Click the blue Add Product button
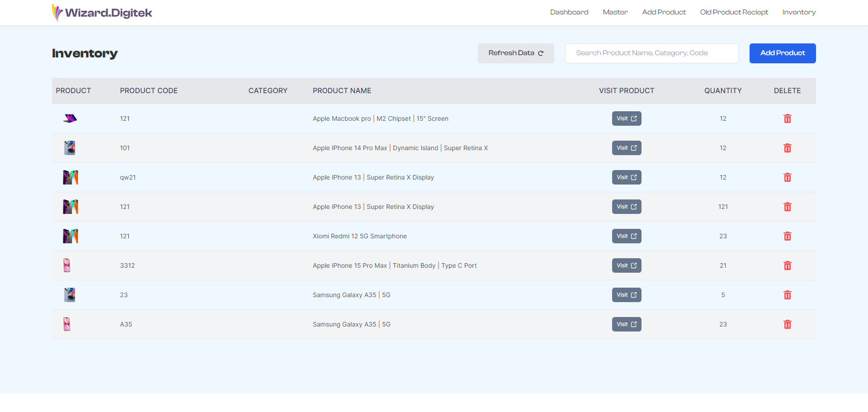This screenshot has width=868, height=412. pyautogui.click(x=782, y=53)
